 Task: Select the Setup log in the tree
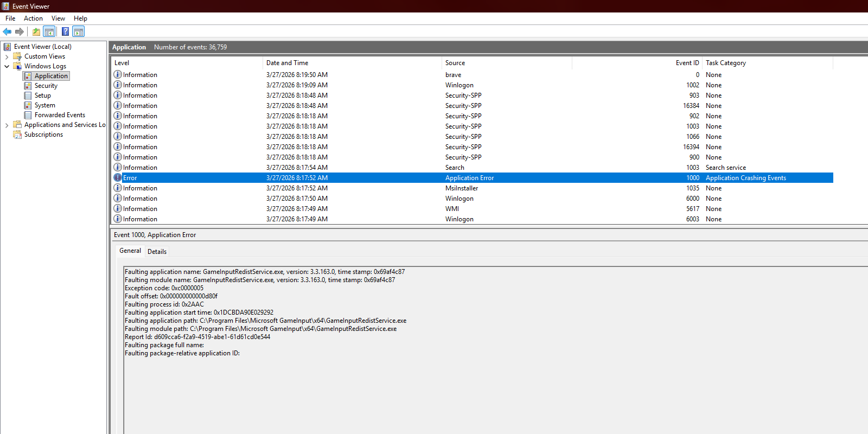pyautogui.click(x=43, y=95)
